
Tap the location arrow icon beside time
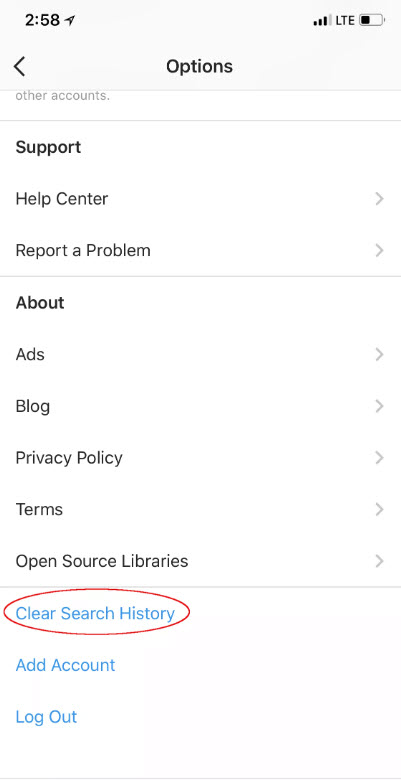coord(70,20)
